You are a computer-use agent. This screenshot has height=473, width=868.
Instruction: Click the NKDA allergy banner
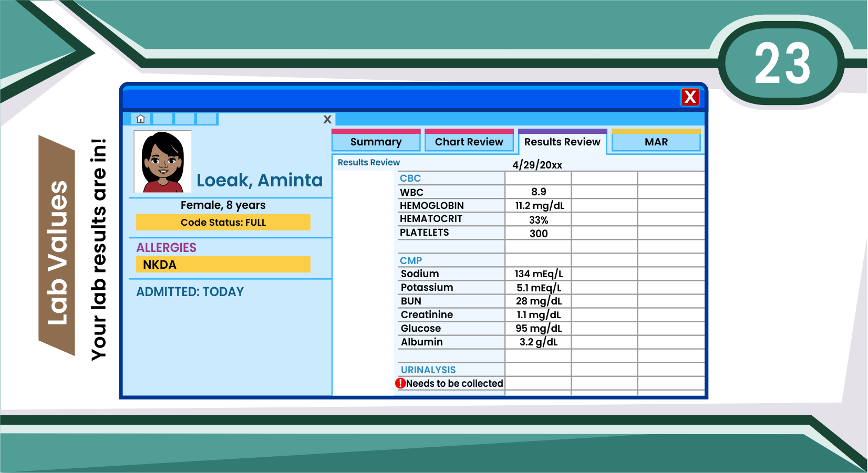click(223, 265)
